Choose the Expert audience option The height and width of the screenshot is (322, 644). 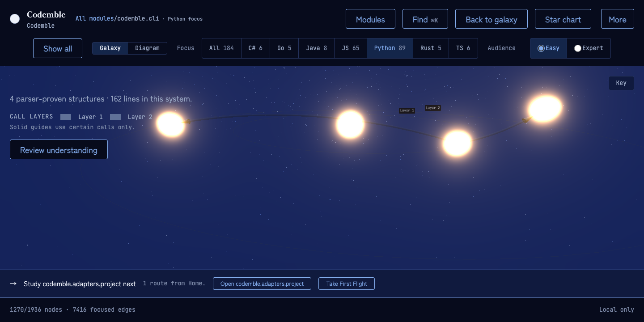point(589,48)
